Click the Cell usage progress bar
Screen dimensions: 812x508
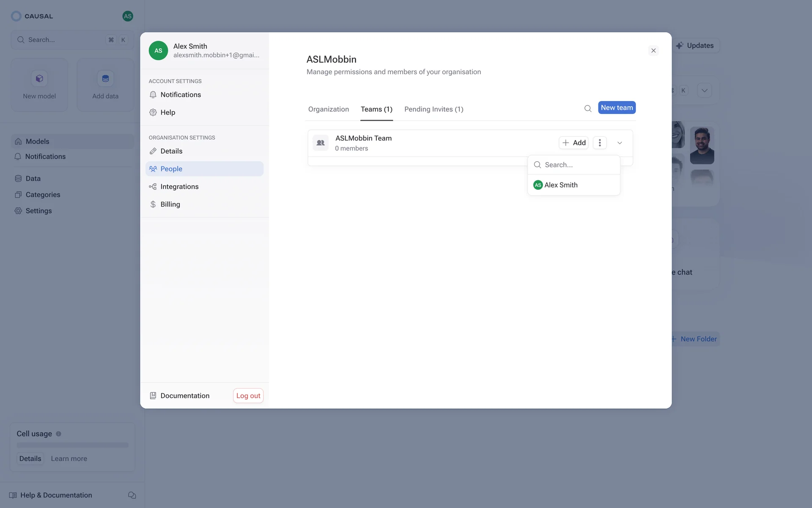click(x=72, y=445)
